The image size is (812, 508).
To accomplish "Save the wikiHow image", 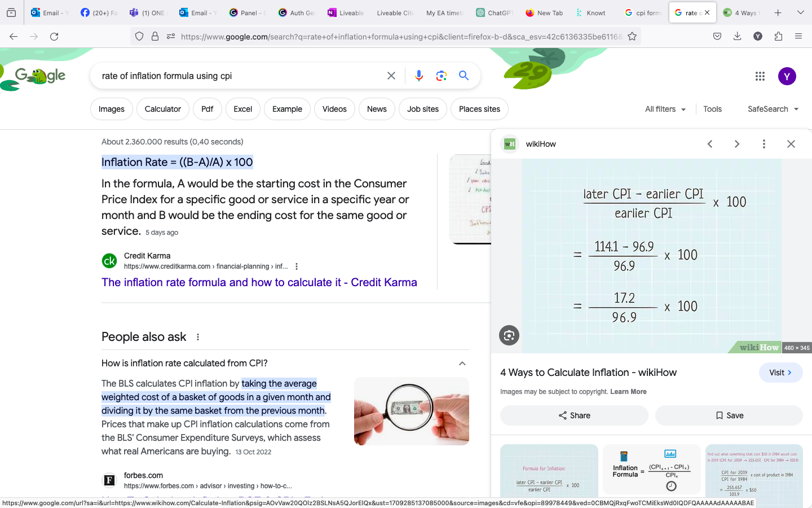I will [x=729, y=415].
